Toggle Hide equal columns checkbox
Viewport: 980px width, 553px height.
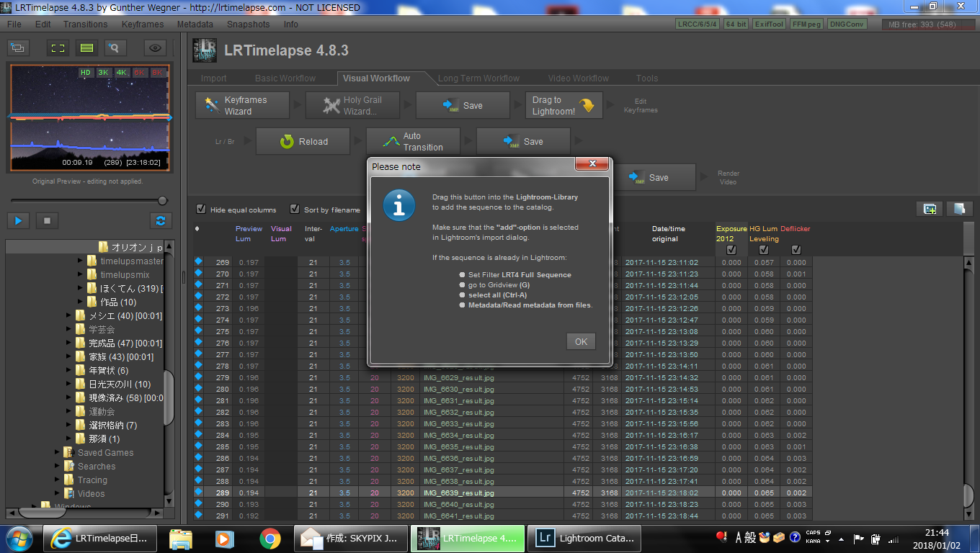pyautogui.click(x=201, y=209)
